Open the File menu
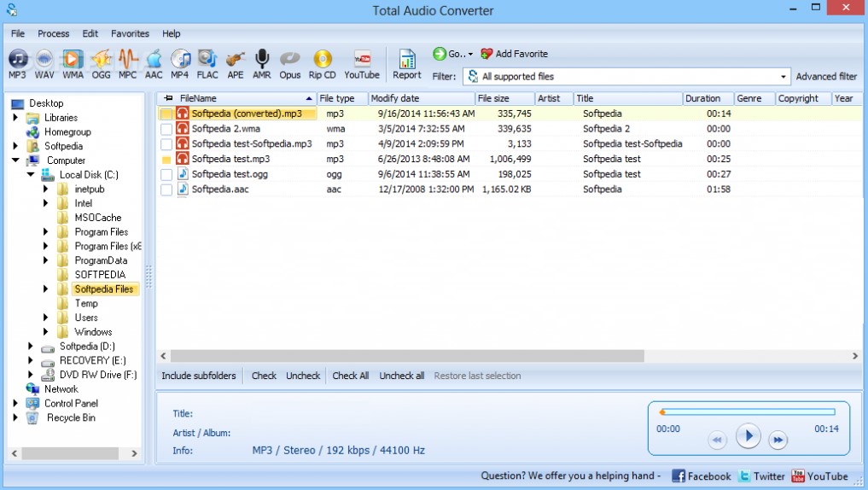Image resolution: width=868 pixels, height=490 pixels. pos(18,33)
